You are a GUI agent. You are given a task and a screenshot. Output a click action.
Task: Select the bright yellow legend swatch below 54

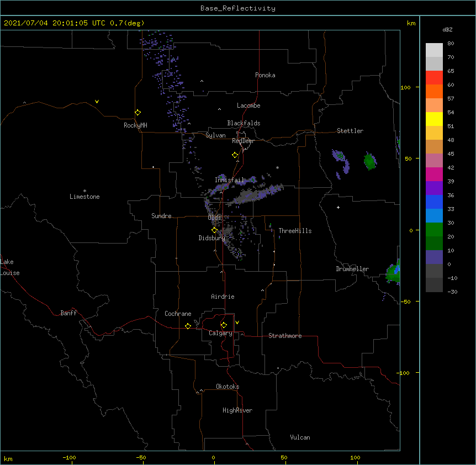click(x=434, y=119)
